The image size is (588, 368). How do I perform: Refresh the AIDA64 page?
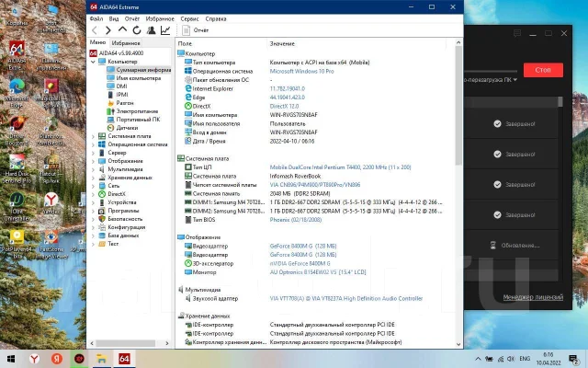tap(137, 30)
